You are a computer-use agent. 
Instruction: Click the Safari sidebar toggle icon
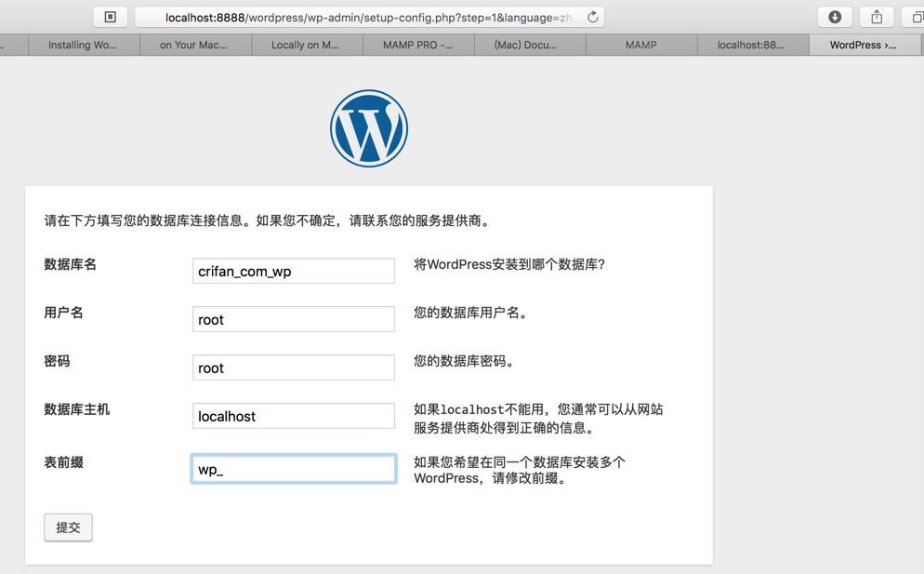111,17
